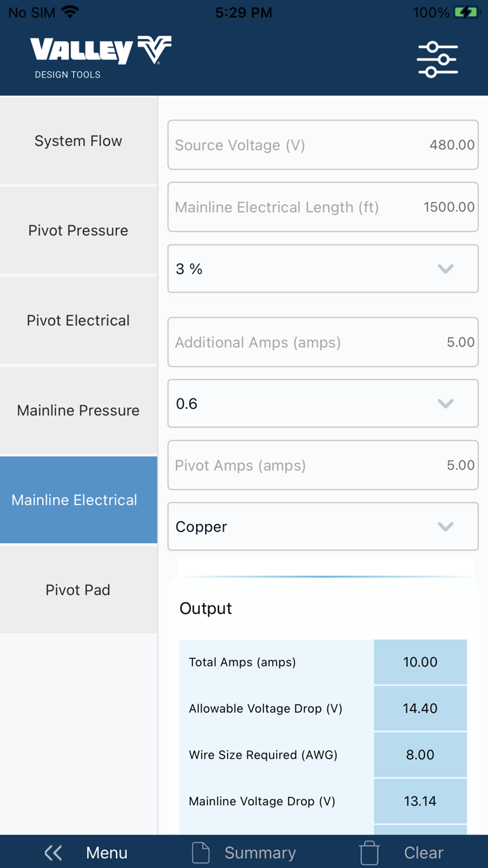Tap the Clear button label
This screenshot has height=868, width=488.
coord(423,853)
